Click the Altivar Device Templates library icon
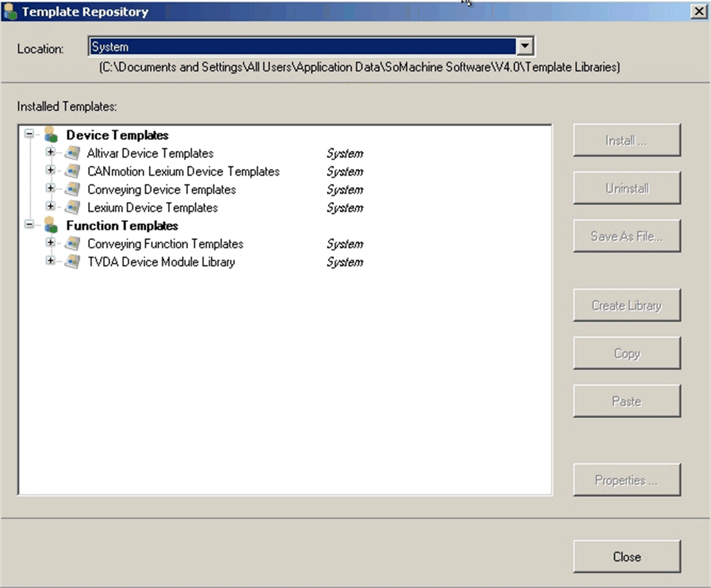 (73, 153)
